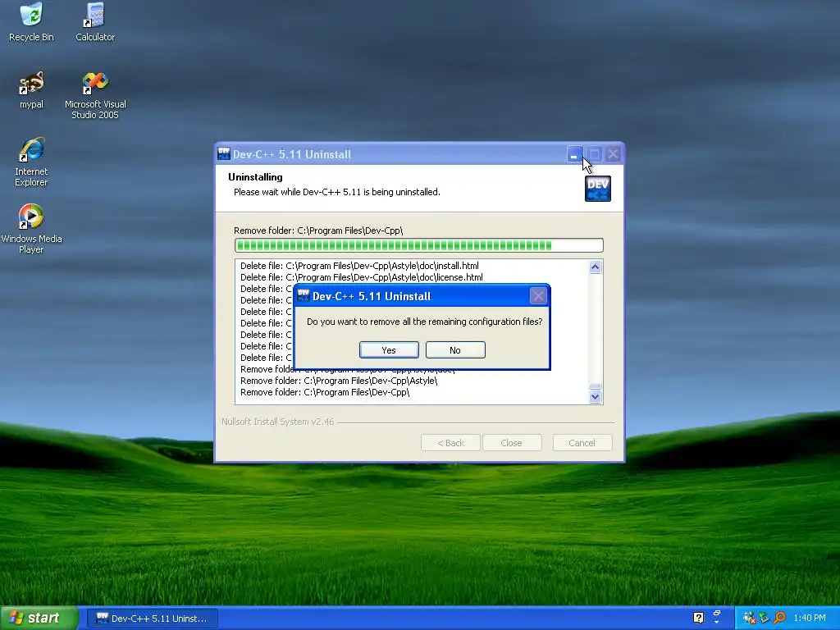This screenshot has height=630, width=840.
Task: Open Windows Media Player shortcut
Action: click(31, 229)
